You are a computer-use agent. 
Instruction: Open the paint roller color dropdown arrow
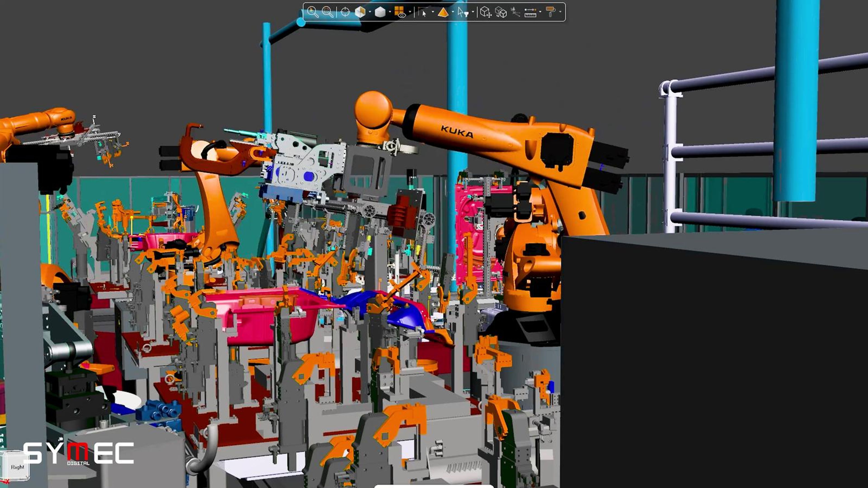(560, 12)
